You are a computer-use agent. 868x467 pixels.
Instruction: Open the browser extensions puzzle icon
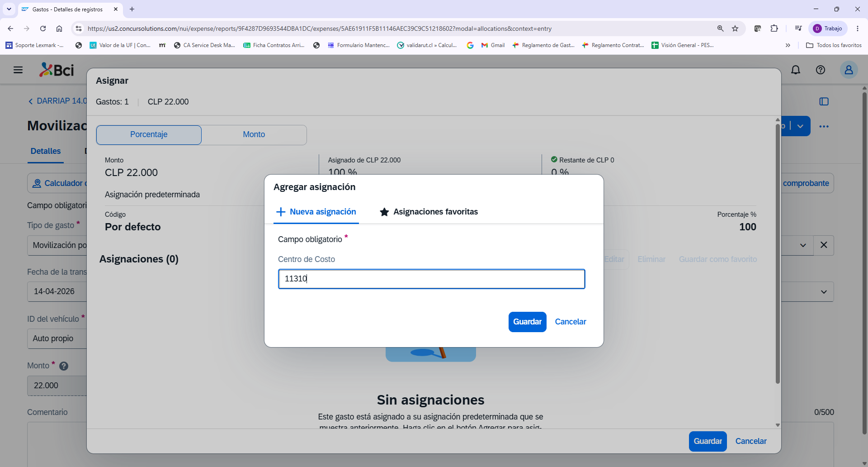[774, 29]
